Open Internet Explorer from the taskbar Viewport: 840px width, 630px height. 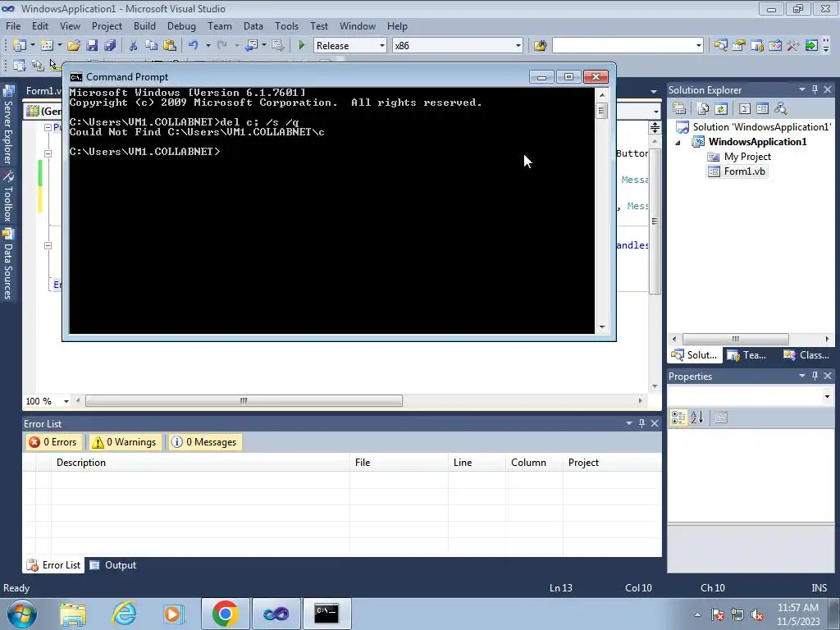tap(124, 614)
